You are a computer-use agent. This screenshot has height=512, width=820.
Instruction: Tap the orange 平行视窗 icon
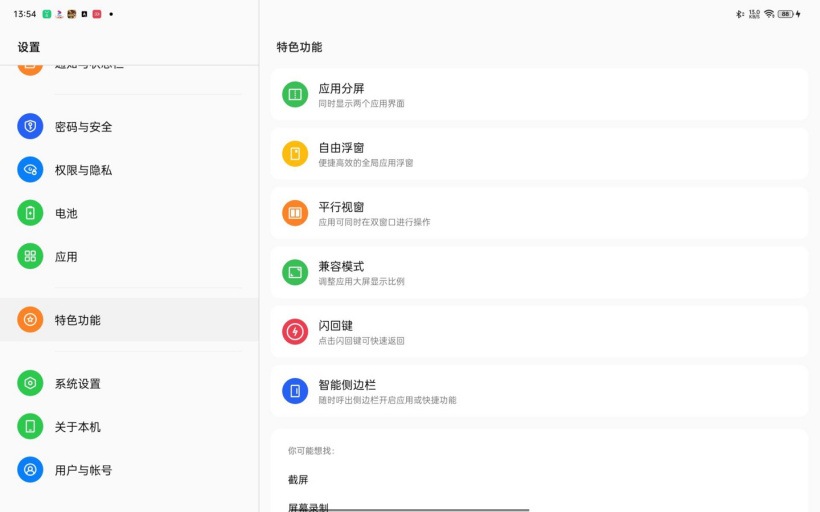point(295,213)
